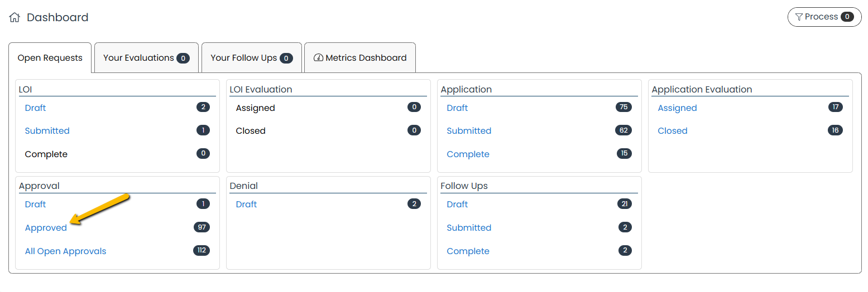Click LOI Evaluation Closed text

coord(251,131)
